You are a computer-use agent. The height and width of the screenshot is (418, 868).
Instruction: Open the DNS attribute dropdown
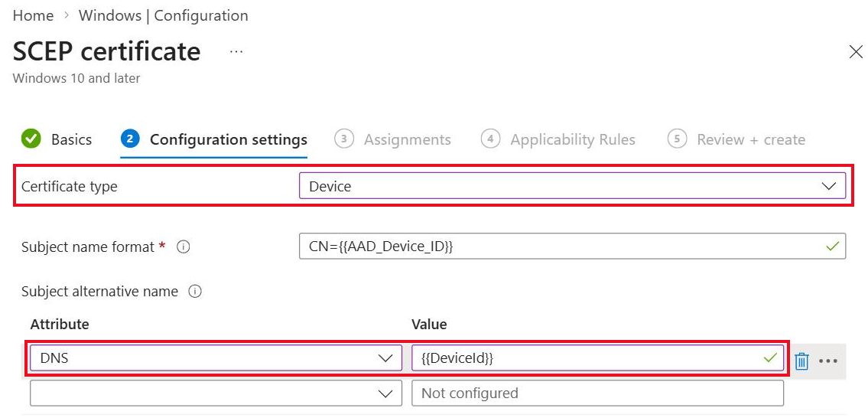[216, 358]
